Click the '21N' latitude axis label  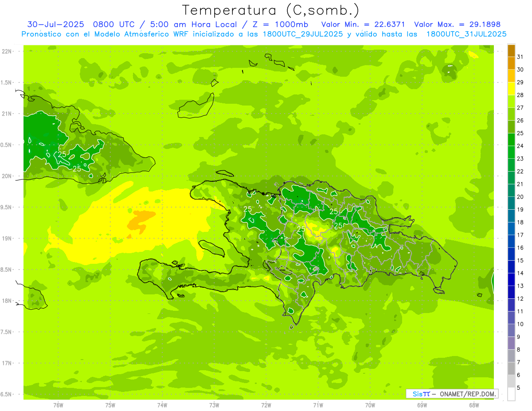pyautogui.click(x=7, y=114)
